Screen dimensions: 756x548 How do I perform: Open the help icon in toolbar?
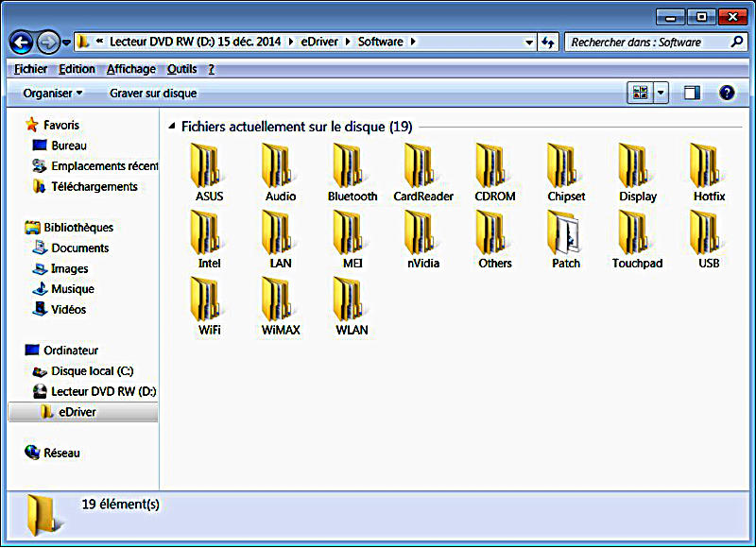click(x=727, y=93)
